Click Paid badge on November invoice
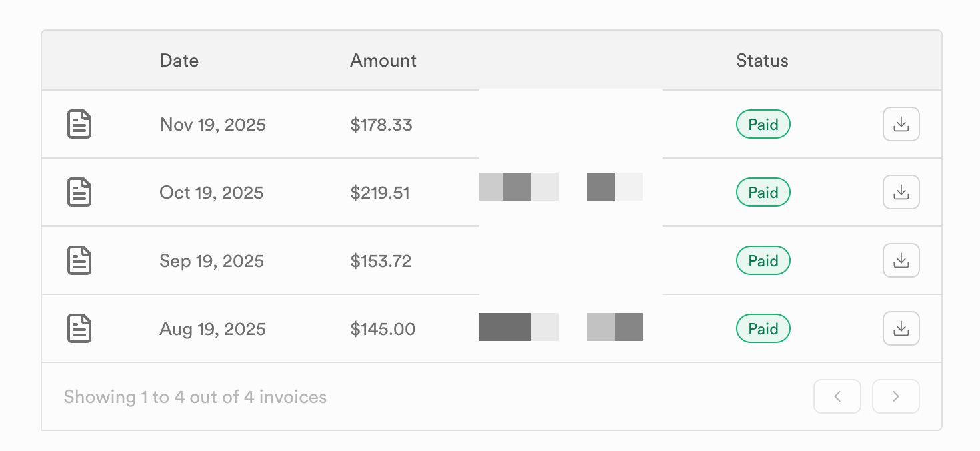Viewport: 980px width, 451px height. [763, 125]
